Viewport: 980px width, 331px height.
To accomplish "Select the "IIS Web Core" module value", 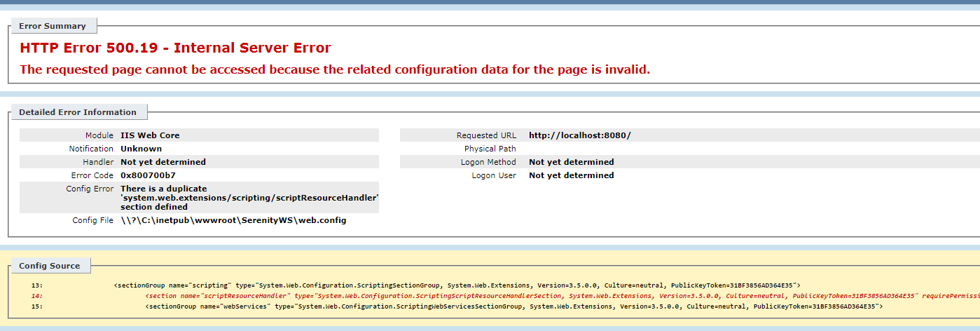I will coord(150,135).
